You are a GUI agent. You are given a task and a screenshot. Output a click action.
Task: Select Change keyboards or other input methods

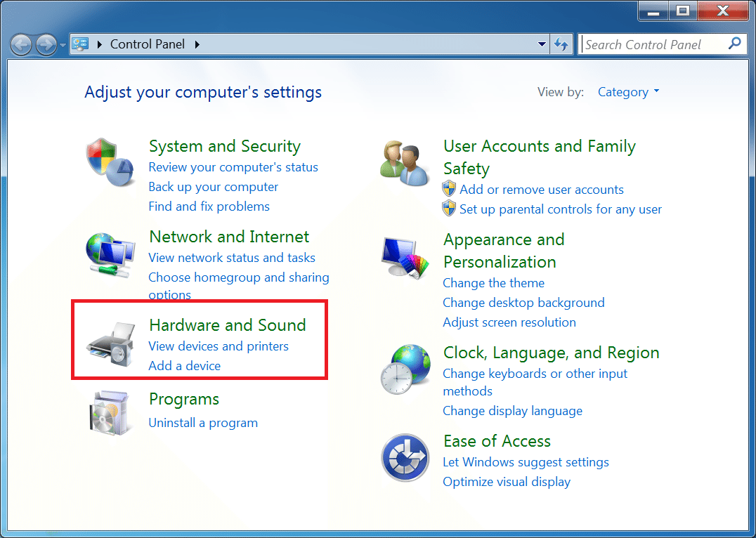point(535,382)
